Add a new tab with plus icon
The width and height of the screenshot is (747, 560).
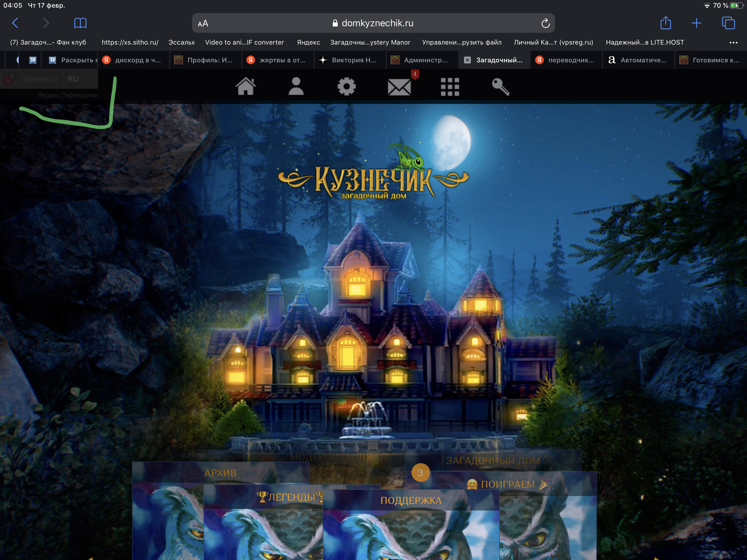696,23
